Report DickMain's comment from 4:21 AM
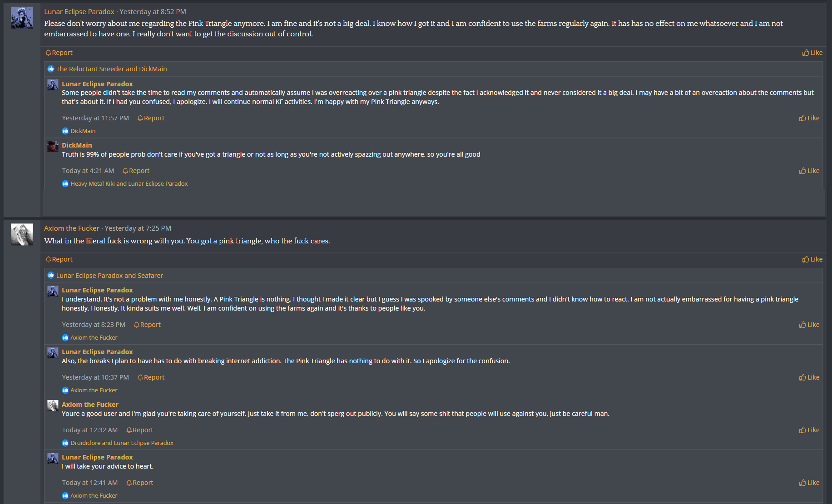Screen dimensions: 832x504 pyautogui.click(x=136, y=171)
